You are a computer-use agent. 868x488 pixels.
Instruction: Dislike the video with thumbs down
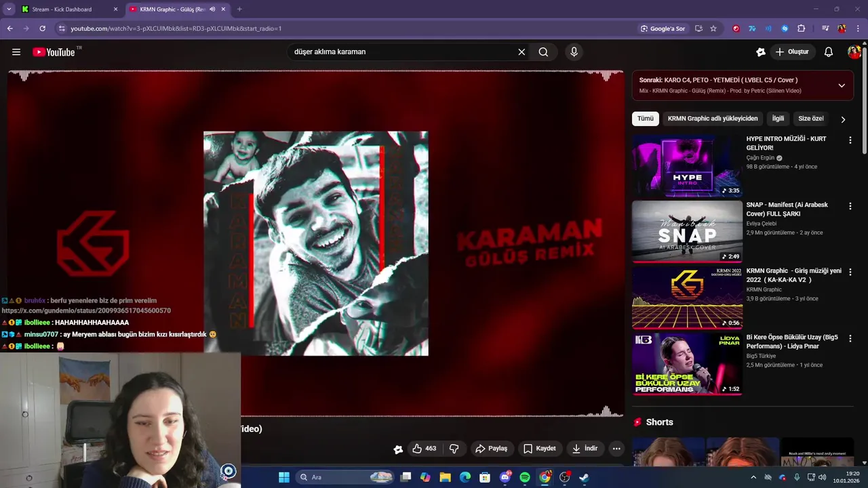[454, 449]
